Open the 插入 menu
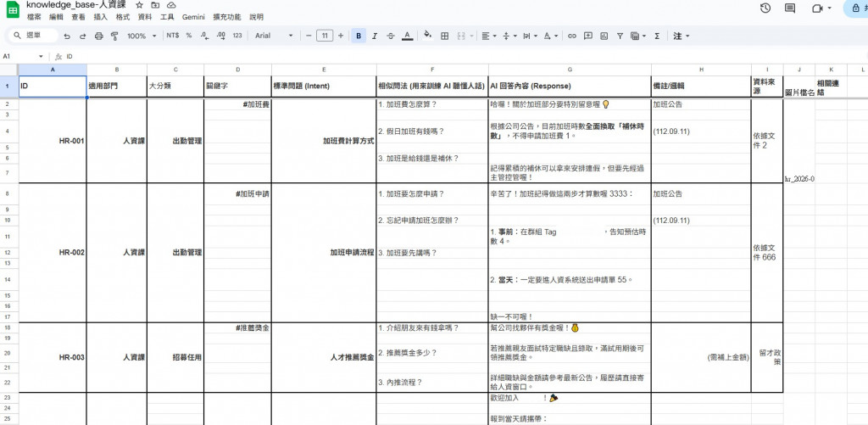This screenshot has width=868, height=425. tap(101, 17)
